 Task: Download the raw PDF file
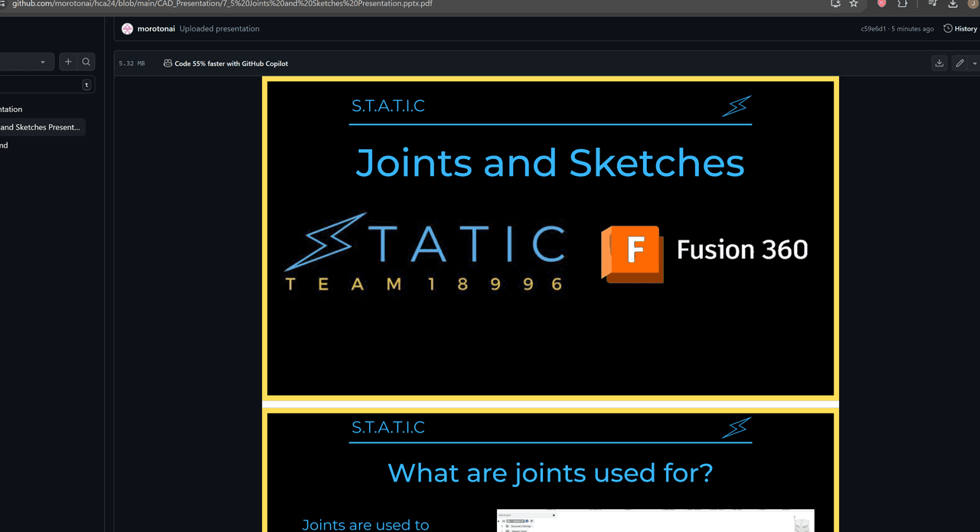[x=939, y=64]
